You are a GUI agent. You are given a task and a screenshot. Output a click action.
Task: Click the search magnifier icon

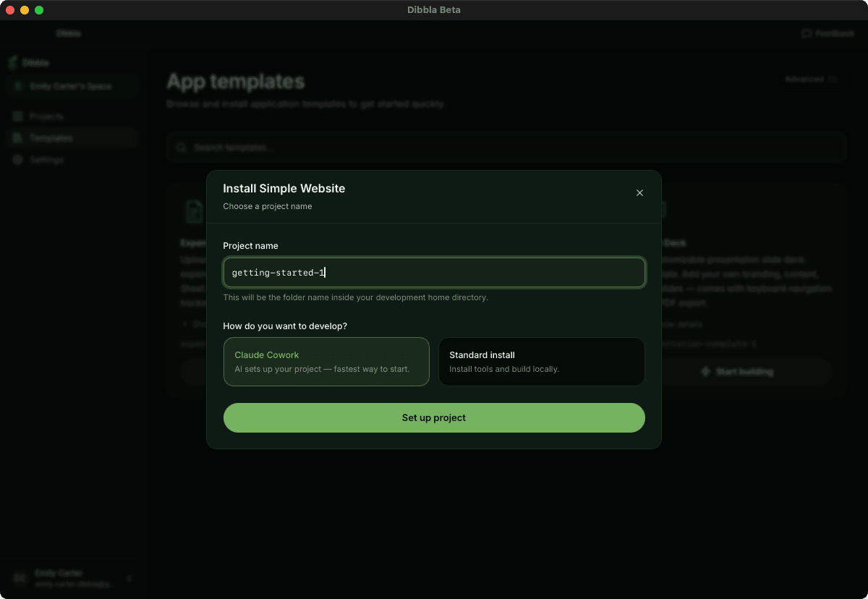182,148
